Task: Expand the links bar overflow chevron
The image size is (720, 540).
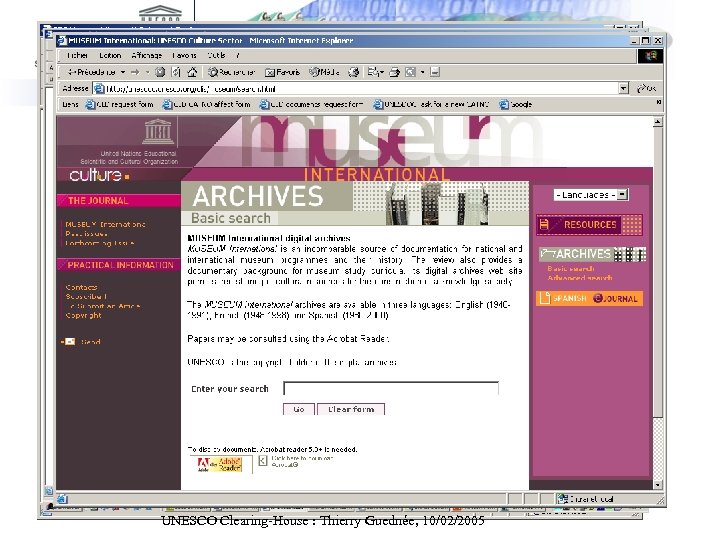Action: [x=658, y=102]
